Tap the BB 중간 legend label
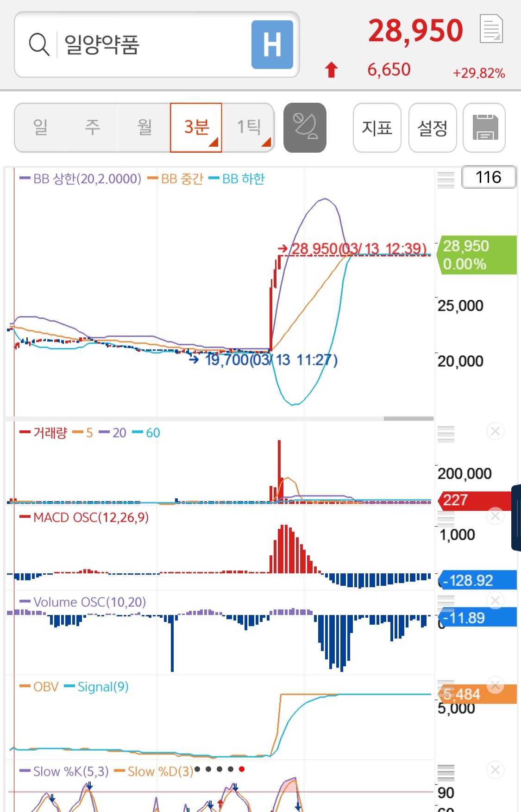This screenshot has height=812, width=521. point(176,179)
